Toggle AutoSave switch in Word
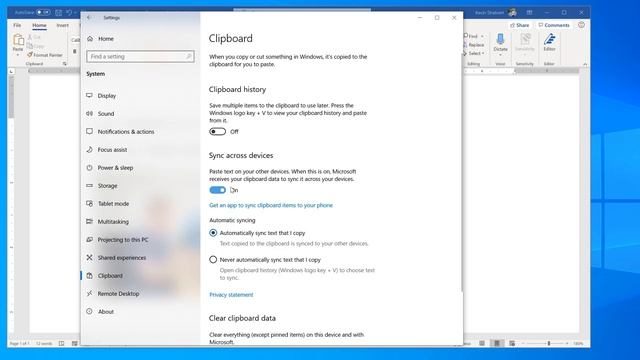 click(43, 13)
